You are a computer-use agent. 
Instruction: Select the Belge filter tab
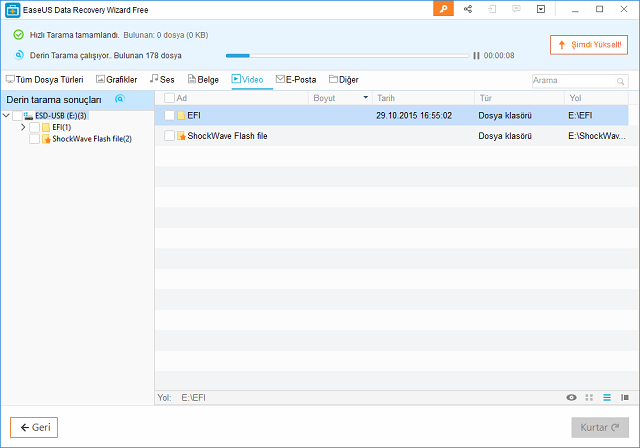point(203,79)
